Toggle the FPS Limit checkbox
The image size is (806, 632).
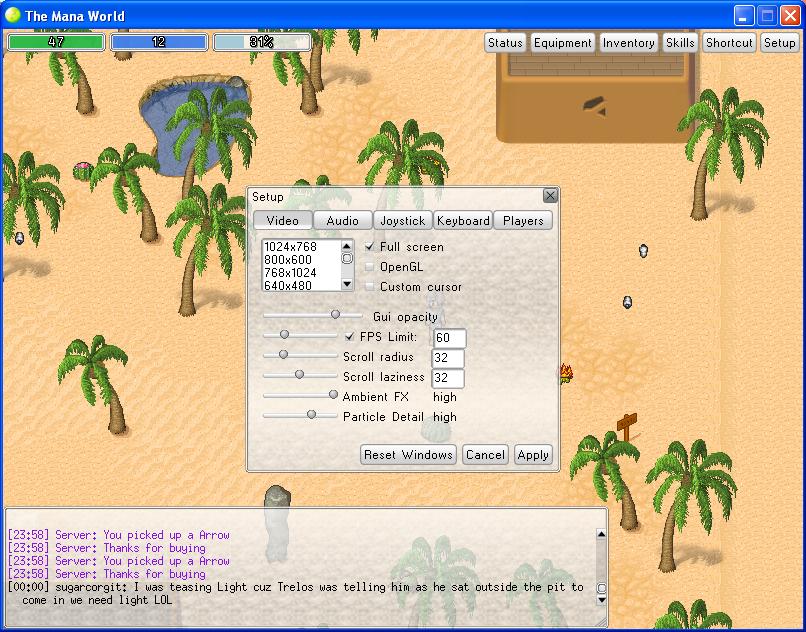[x=350, y=337]
